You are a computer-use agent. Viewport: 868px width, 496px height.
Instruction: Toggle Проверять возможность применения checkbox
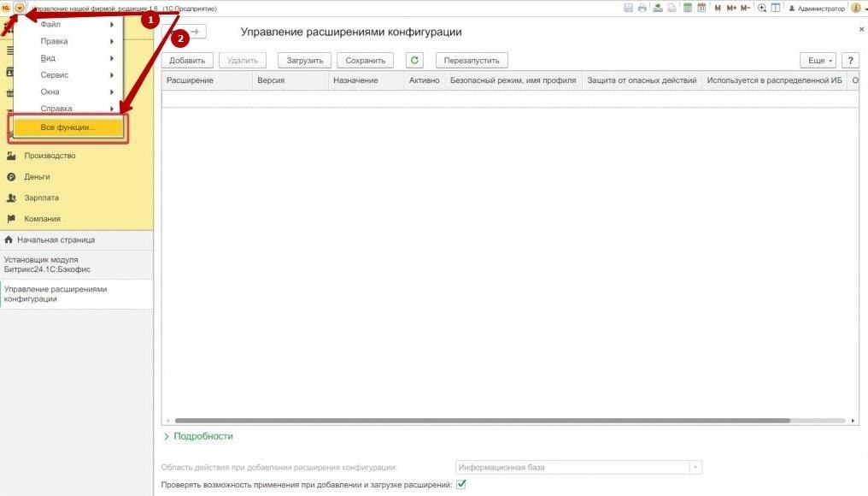[x=460, y=484]
